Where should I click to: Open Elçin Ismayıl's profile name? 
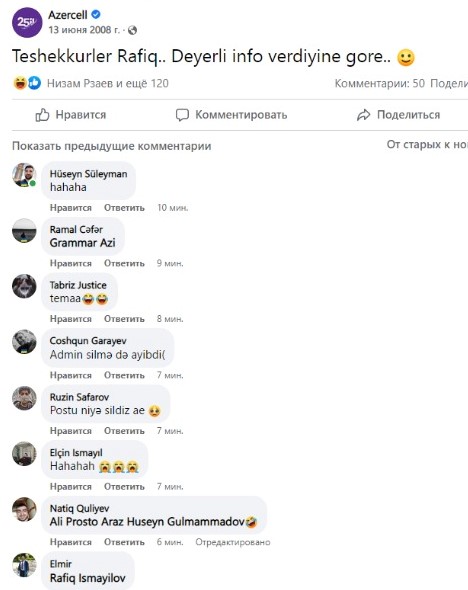76,453
